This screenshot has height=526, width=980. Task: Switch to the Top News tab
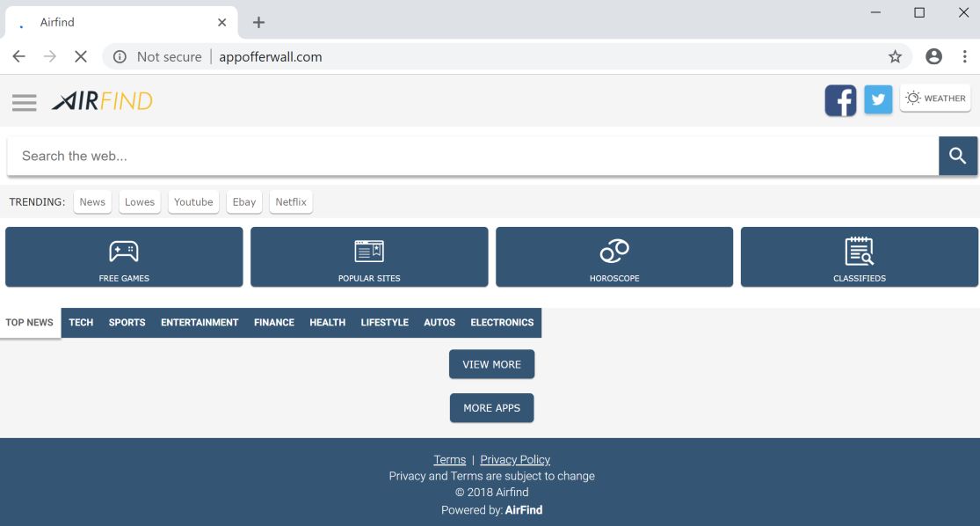29,323
